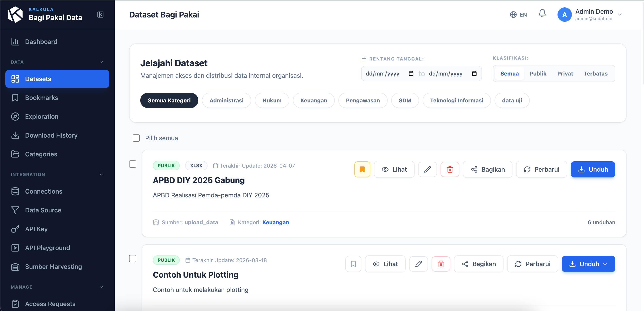Open the Unduh dropdown on Contoh Untuk Plotting
Viewport: 644px width, 311px height.
605,264
